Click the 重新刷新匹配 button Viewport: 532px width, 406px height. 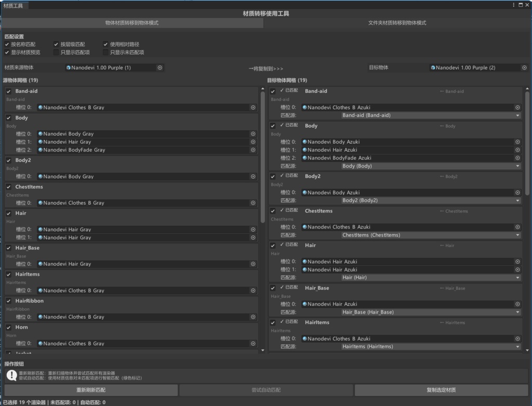pyautogui.click(x=90, y=390)
